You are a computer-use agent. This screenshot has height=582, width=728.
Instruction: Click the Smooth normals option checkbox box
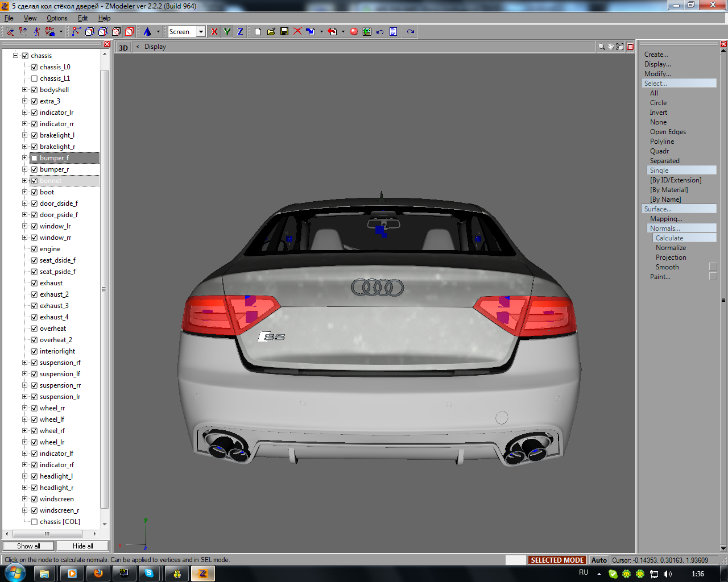tap(713, 267)
